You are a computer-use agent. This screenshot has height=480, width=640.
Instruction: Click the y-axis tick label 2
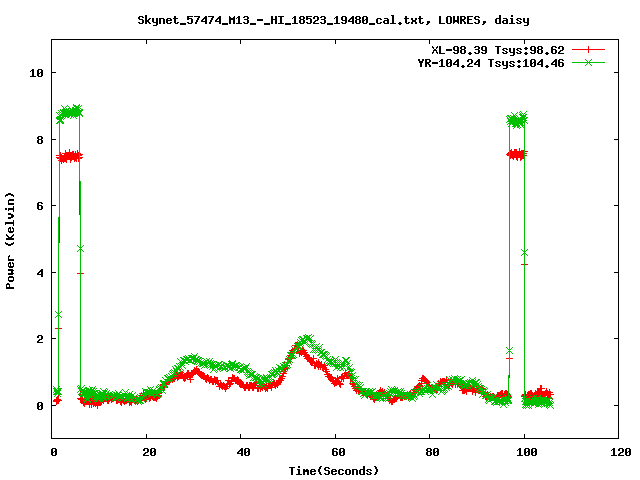click(x=40, y=339)
